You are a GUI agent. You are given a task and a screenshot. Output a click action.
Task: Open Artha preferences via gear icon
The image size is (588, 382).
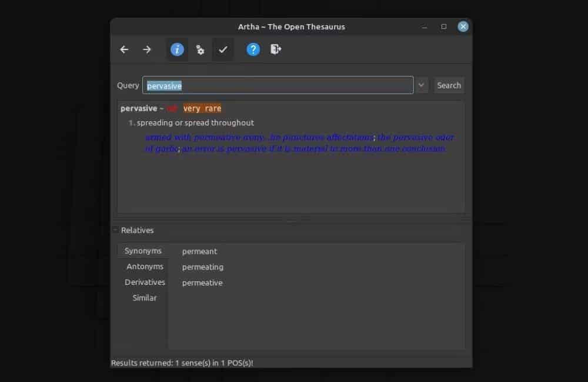tap(200, 49)
